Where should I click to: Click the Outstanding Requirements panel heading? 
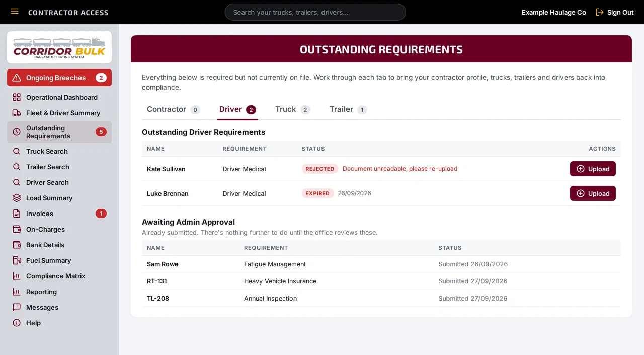(x=381, y=49)
